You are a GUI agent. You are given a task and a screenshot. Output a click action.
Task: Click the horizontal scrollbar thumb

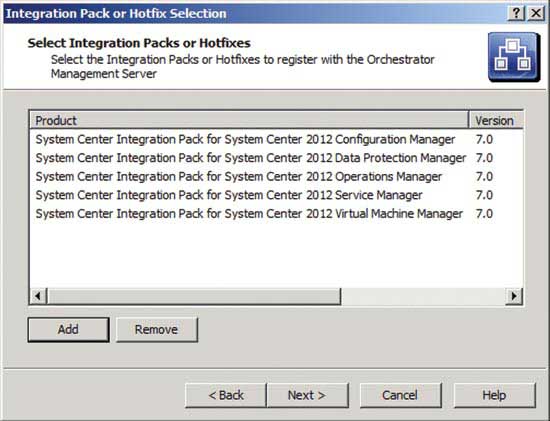[194, 296]
